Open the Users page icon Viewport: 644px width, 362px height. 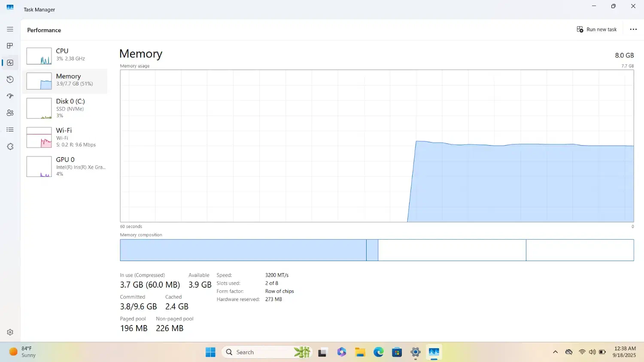[10, 113]
